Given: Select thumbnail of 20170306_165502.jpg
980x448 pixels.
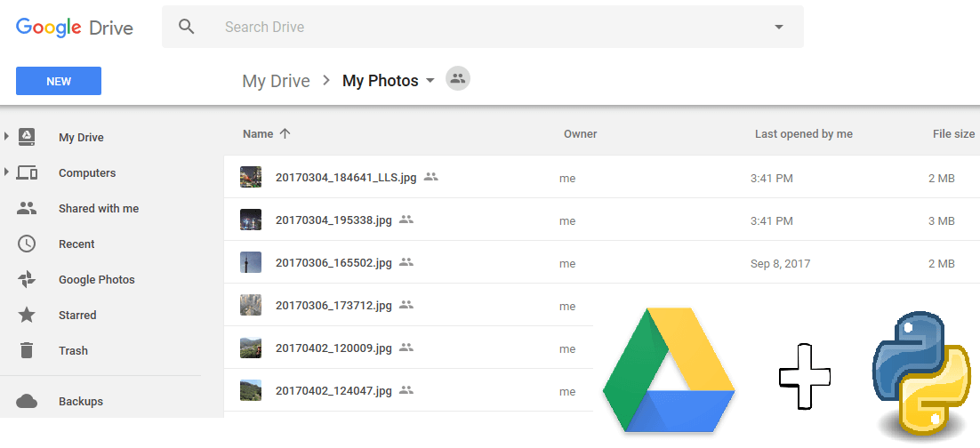Looking at the screenshot, I should click(251, 262).
